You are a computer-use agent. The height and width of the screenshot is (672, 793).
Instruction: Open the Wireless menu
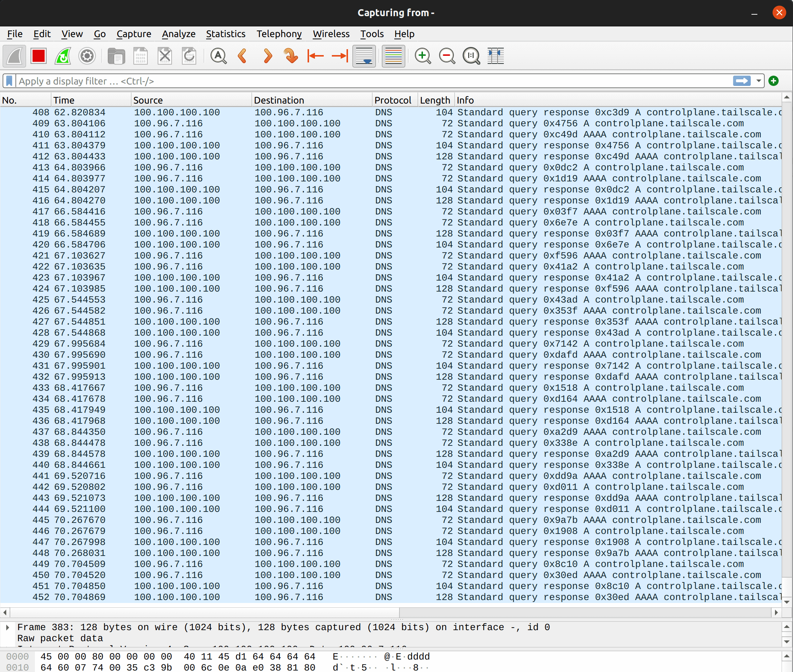331,34
